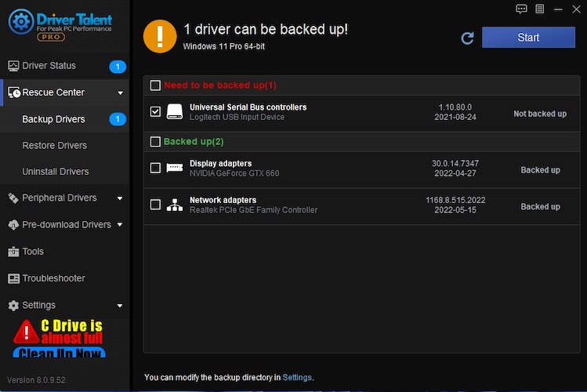Image resolution: width=587 pixels, height=392 pixels.
Task: Open the menu list icon in title bar
Action: coord(539,9)
